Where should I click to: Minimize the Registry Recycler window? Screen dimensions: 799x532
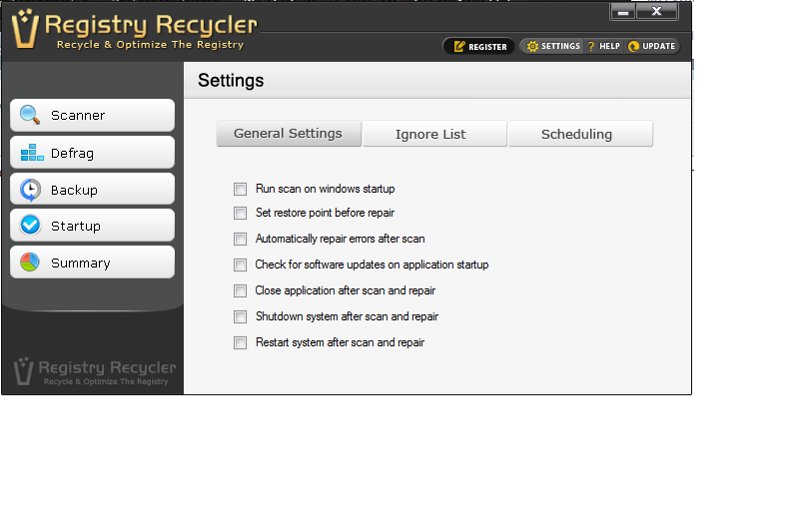point(622,12)
